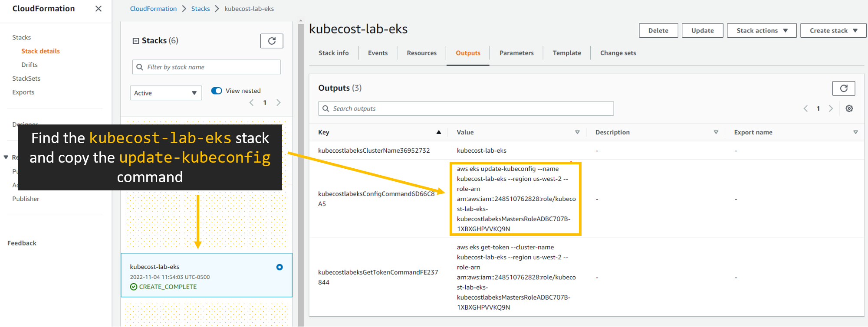Open Stack details in the sidebar

point(40,51)
